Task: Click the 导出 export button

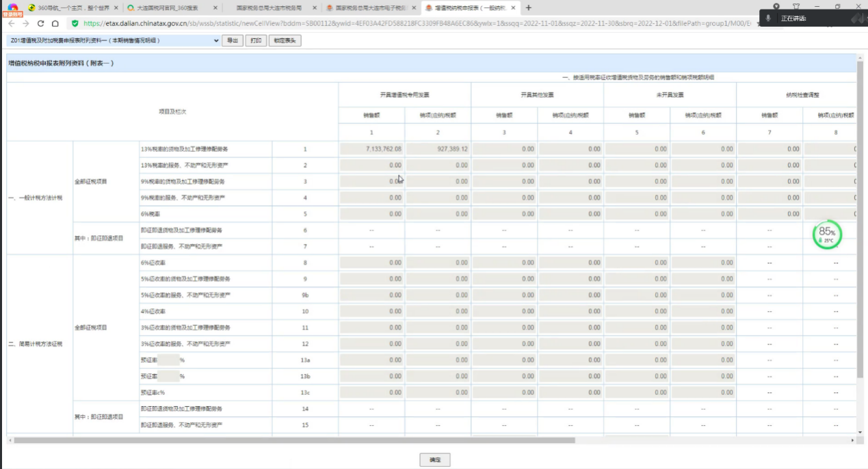Action: coord(233,41)
